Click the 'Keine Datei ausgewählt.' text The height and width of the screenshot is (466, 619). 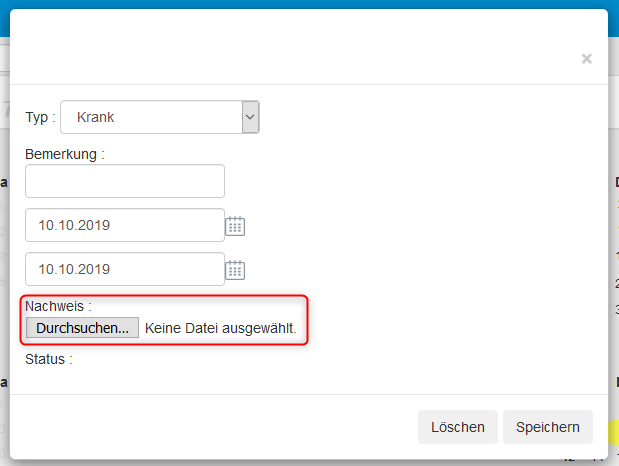221,328
